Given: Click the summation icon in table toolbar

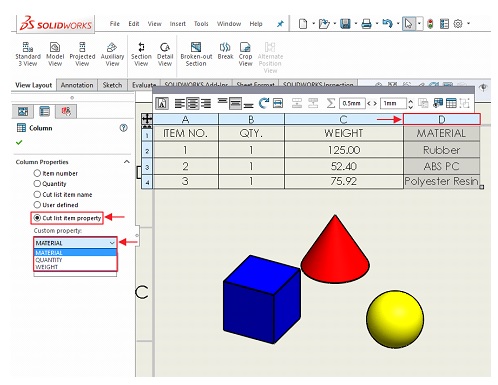Looking at the screenshot, I should [x=330, y=103].
